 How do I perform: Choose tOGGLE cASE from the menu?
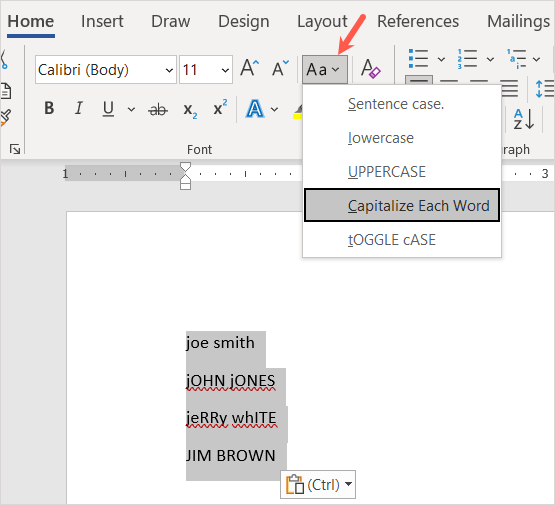pyautogui.click(x=402, y=240)
